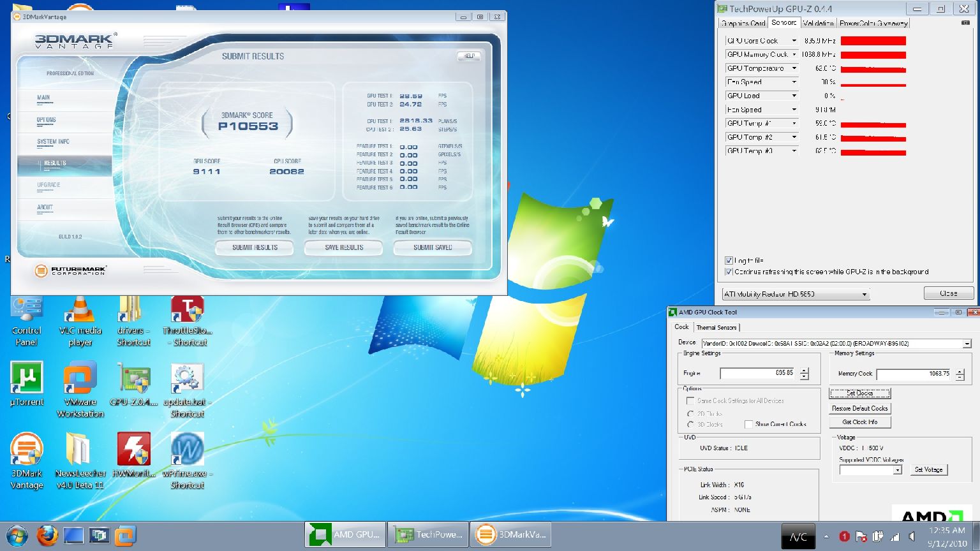
Task: Open the 3DMark About section
Action: tap(45, 207)
